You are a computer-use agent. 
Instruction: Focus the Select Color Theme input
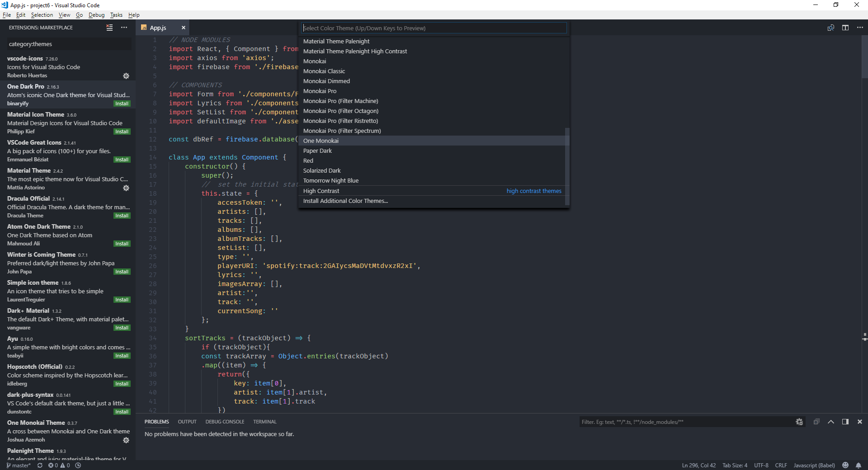(x=434, y=28)
